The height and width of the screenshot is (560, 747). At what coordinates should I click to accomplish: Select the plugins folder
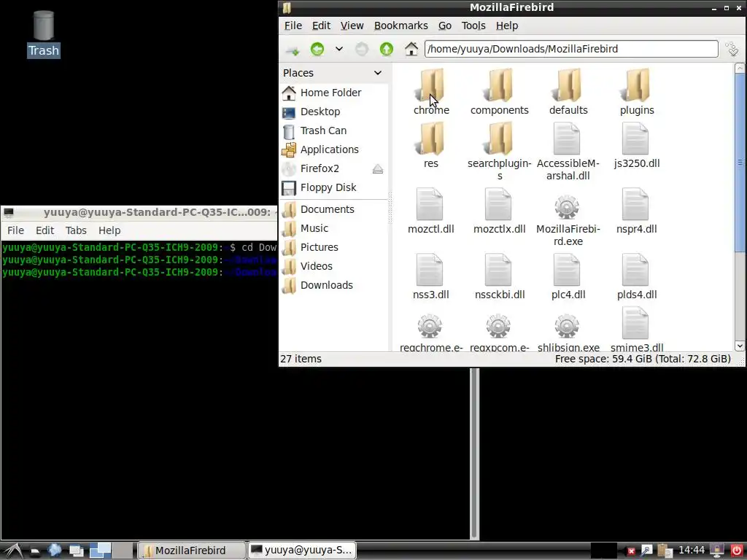(x=636, y=85)
